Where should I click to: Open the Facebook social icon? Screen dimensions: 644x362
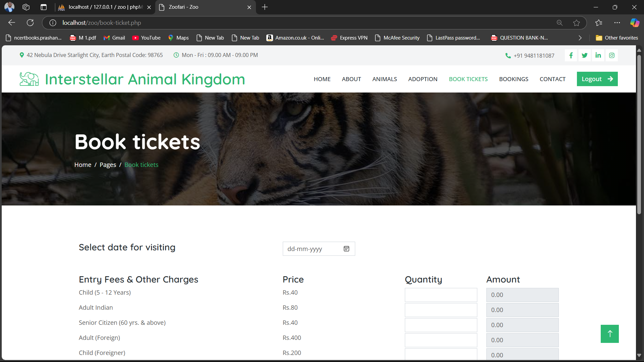coord(571,55)
